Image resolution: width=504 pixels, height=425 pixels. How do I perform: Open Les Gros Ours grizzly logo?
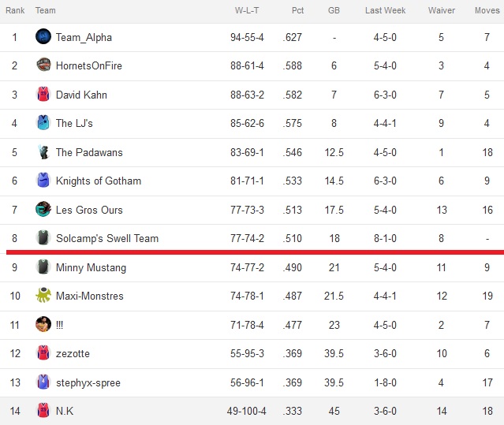pos(43,209)
